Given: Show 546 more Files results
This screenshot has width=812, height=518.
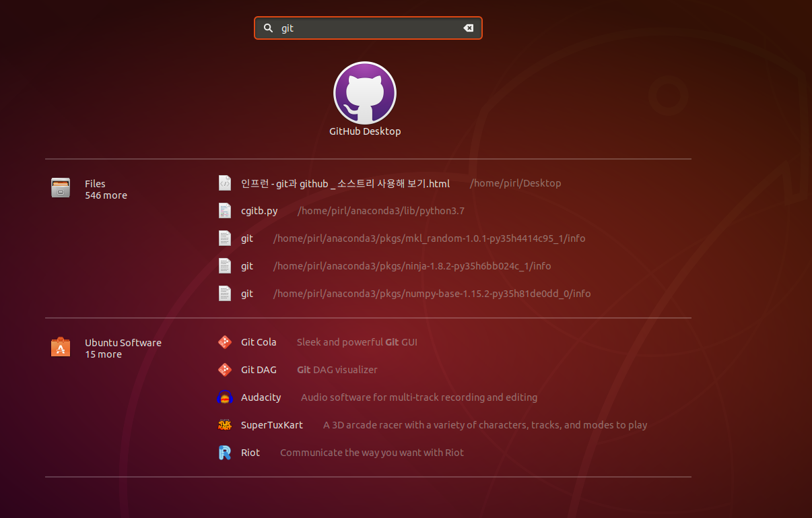Looking at the screenshot, I should [106, 195].
